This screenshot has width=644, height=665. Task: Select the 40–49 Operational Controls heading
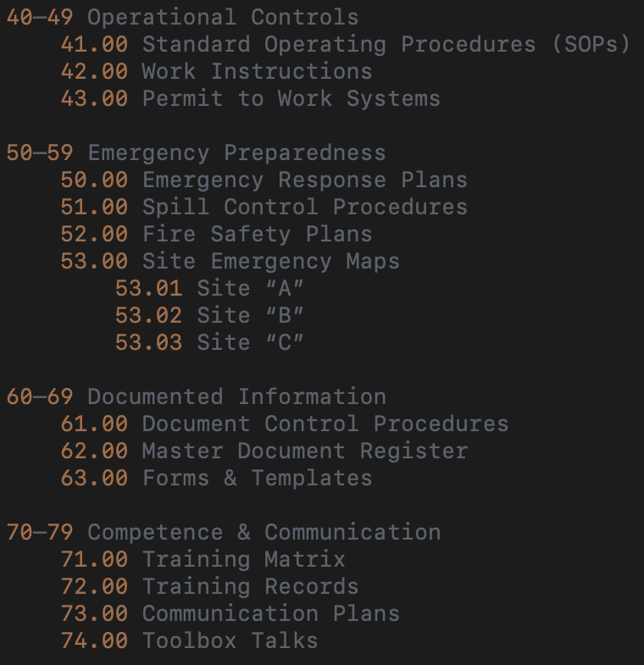(182, 17)
